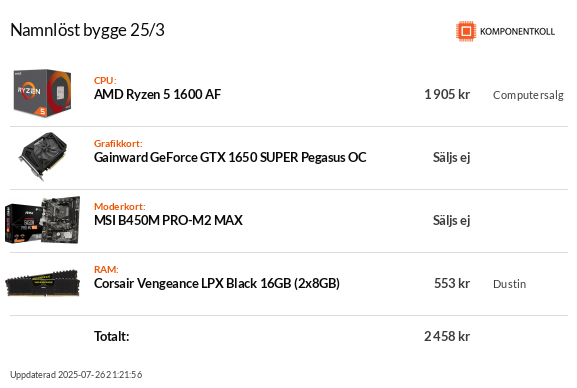Open the Ryzen 5 box thumbnail
The height and width of the screenshot is (388, 577).
42,94
